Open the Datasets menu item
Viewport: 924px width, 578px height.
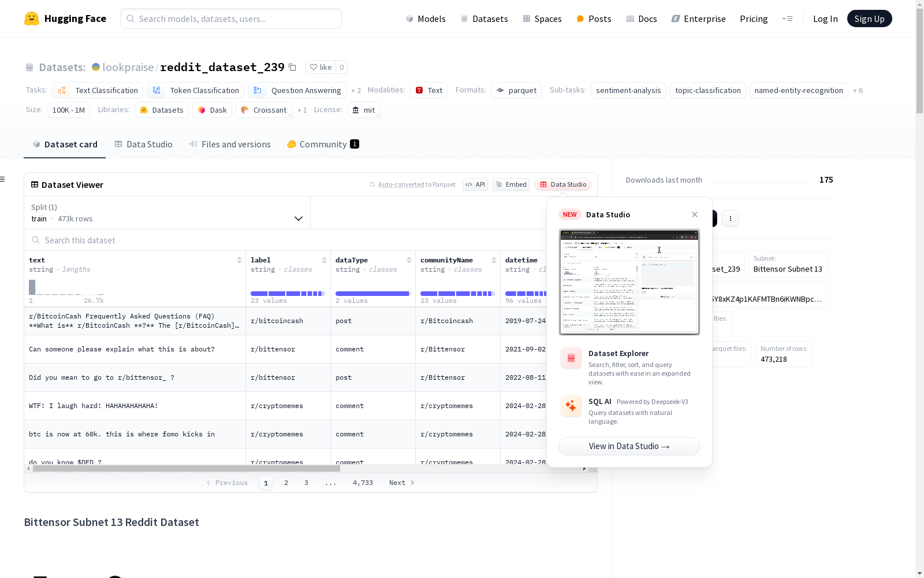pyautogui.click(x=484, y=18)
